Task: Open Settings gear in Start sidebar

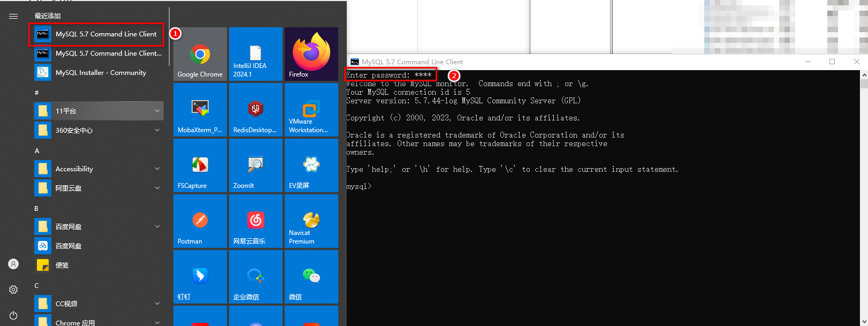Action: pyautogui.click(x=13, y=290)
